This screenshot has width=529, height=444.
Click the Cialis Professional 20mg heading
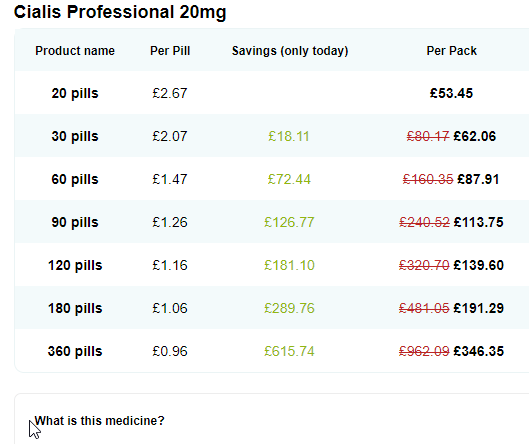click(120, 12)
